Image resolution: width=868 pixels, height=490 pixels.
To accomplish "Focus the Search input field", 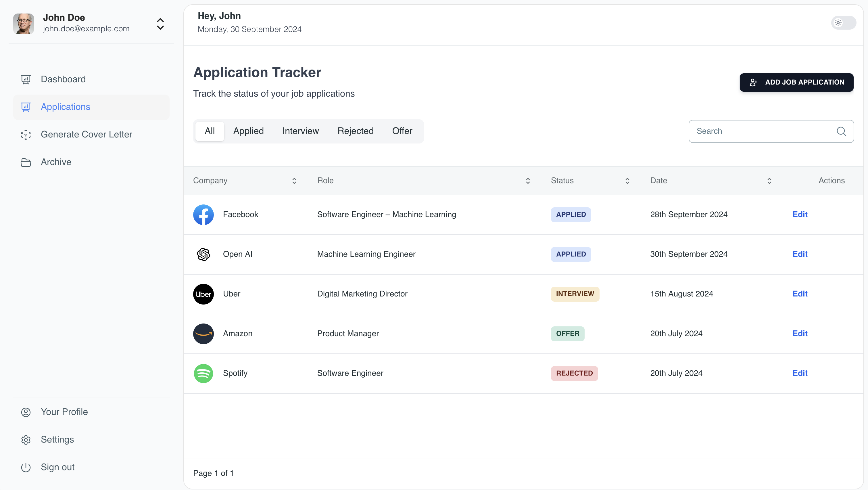I will click(x=762, y=131).
